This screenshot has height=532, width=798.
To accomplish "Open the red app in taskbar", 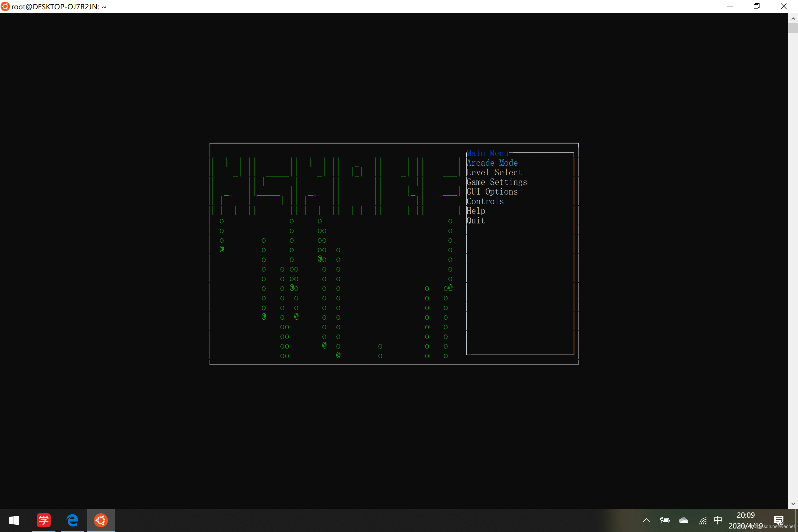I will coord(43,520).
